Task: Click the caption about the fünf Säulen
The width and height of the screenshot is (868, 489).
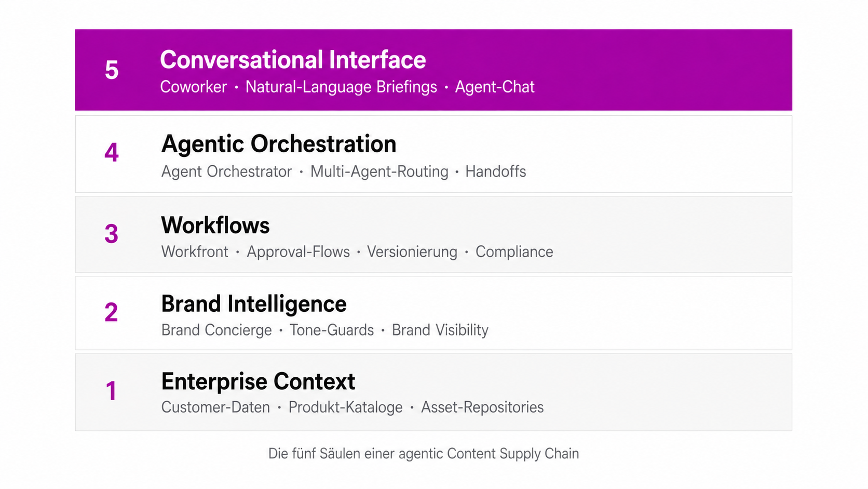Action: pyautogui.click(x=423, y=454)
